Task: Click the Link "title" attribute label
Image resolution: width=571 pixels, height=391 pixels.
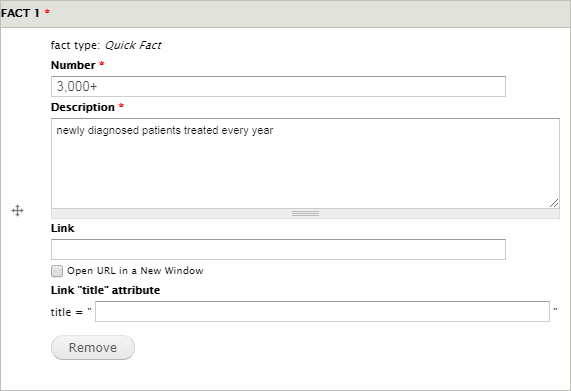Action: tap(106, 290)
